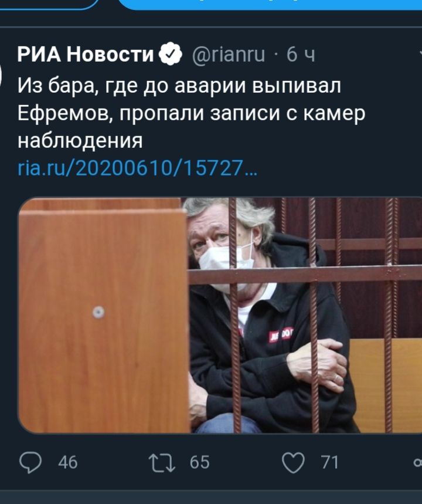Tap the verified badge beside РИА Новости
The image size is (422, 504).
171,53
